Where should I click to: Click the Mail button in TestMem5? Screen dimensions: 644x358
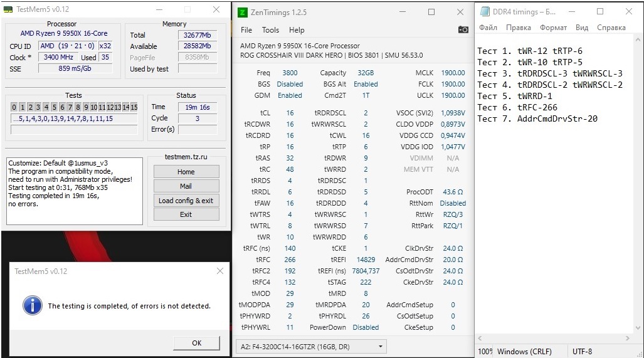[x=186, y=186]
